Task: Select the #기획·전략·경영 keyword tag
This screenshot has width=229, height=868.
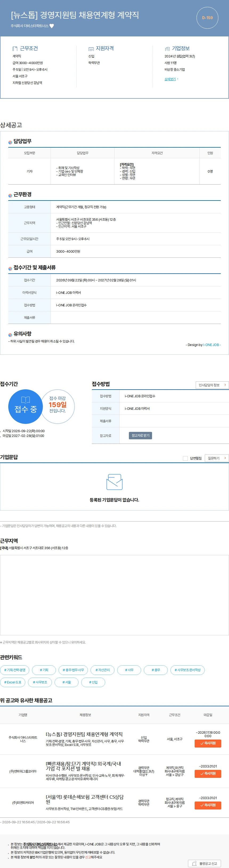Action: (x=15, y=670)
